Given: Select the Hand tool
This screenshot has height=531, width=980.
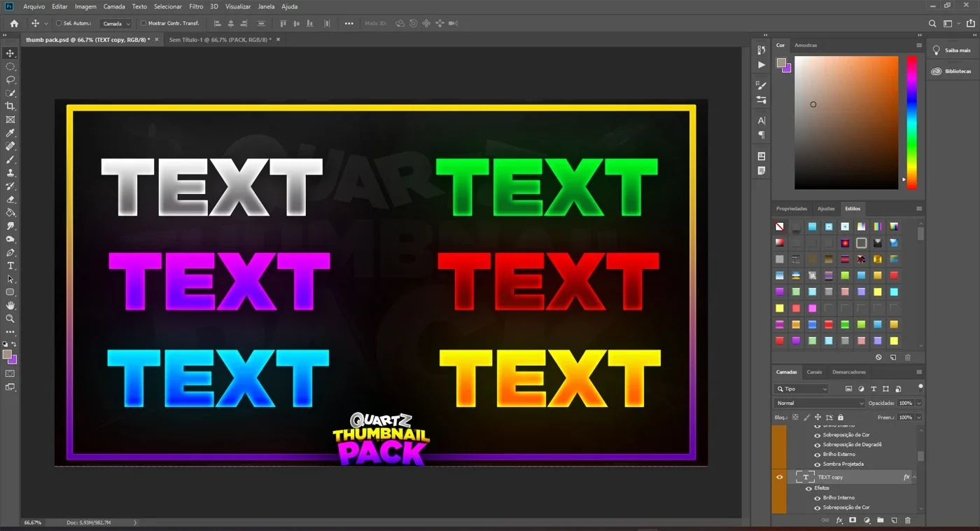Looking at the screenshot, I should coord(10,306).
